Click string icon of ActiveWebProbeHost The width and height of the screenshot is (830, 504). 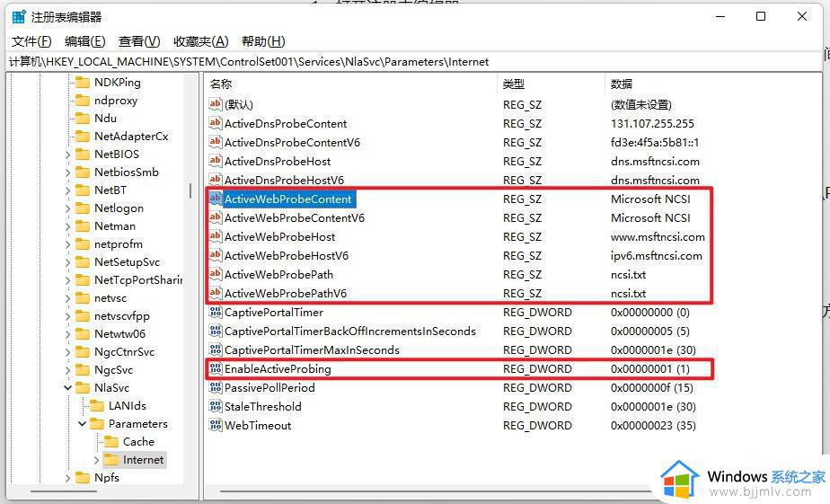(215, 236)
